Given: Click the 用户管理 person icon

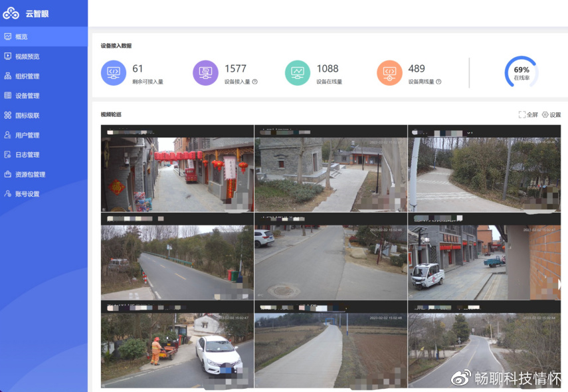Looking at the screenshot, I should (x=7, y=135).
